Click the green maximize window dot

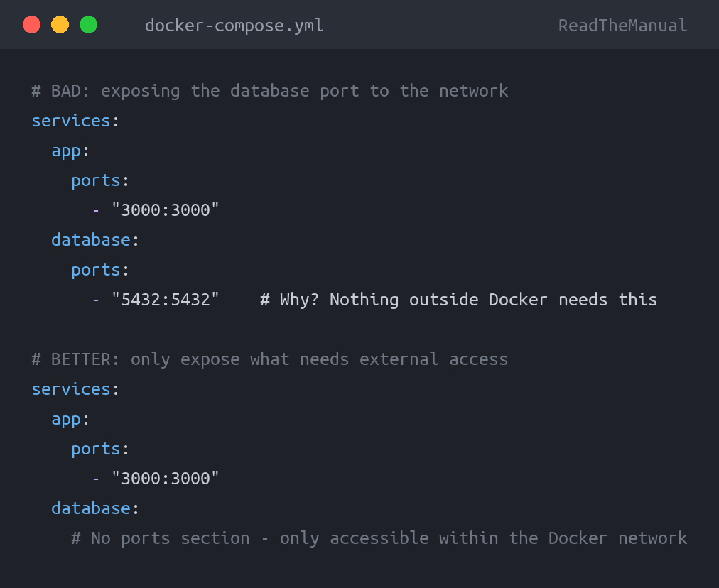click(89, 25)
